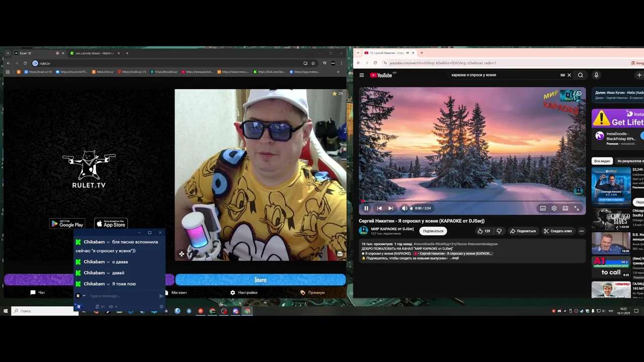Toggle YouTube subtitles button
Viewport: 644px width, 362px height.
pyautogui.click(x=543, y=208)
